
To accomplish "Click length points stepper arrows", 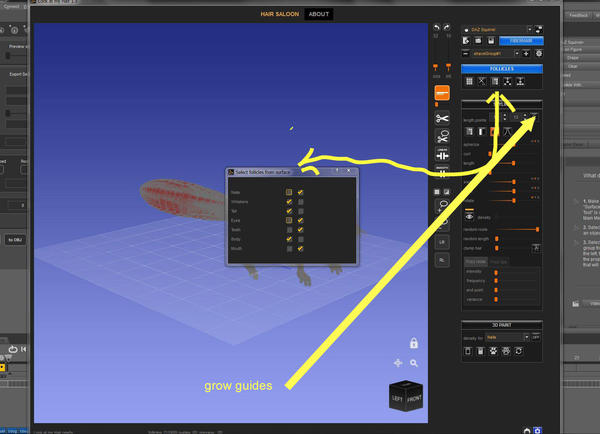I will tap(505, 117).
